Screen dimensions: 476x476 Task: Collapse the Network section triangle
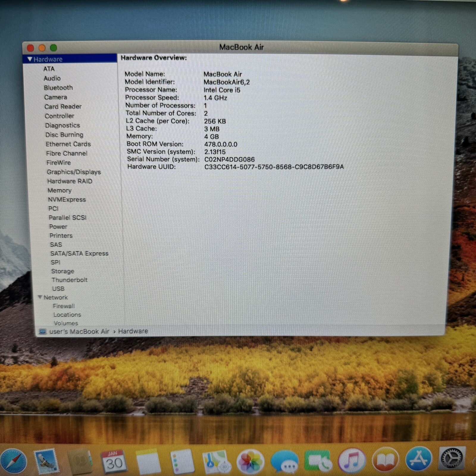click(40, 297)
